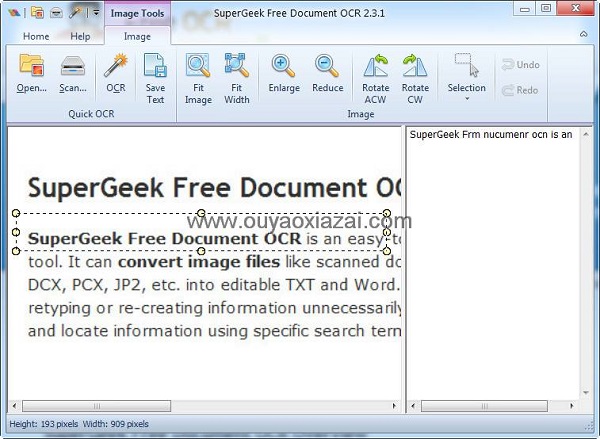This screenshot has height=439, width=600.
Task: Click the 'convert image files' text in image
Action: coord(199,262)
